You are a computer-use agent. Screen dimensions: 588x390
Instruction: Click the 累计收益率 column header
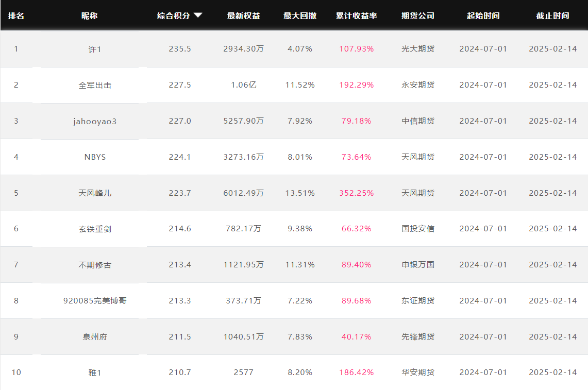click(x=356, y=16)
